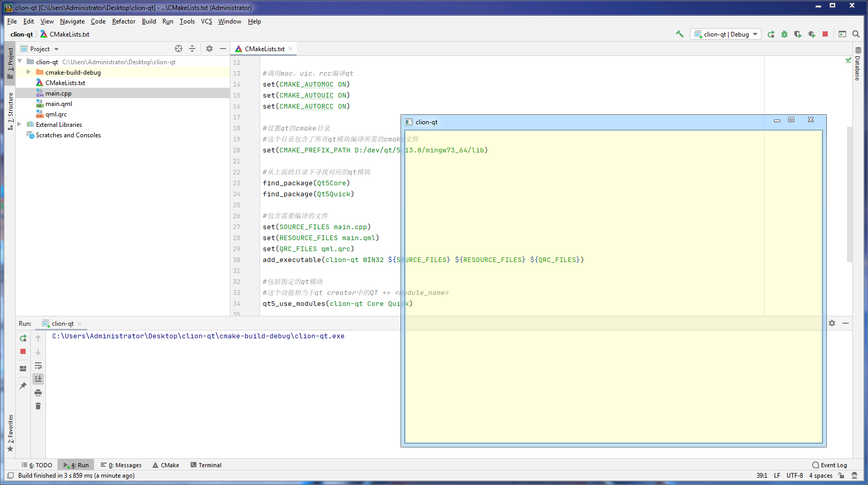Open the File menu
Image resolution: width=868 pixels, height=485 pixels.
tap(12, 21)
